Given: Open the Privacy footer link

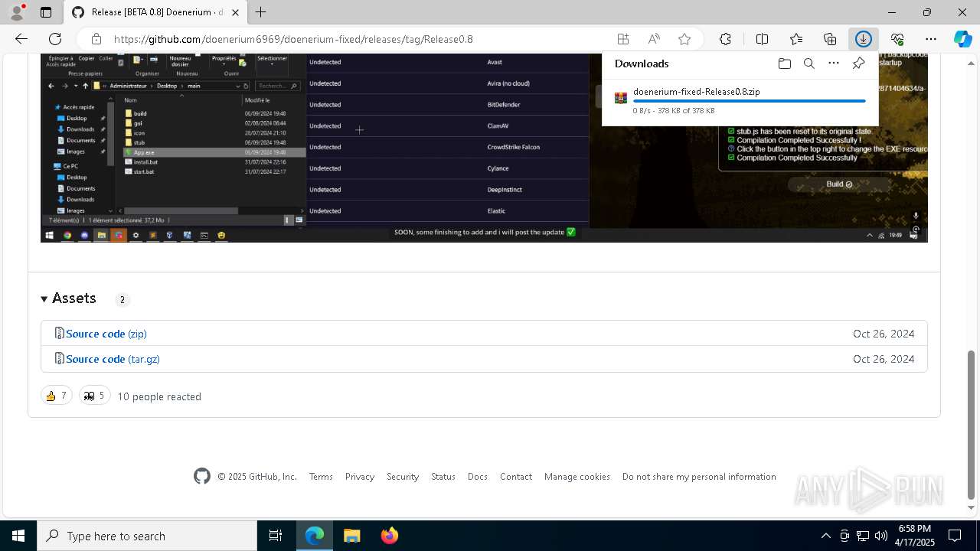Looking at the screenshot, I should [360, 477].
